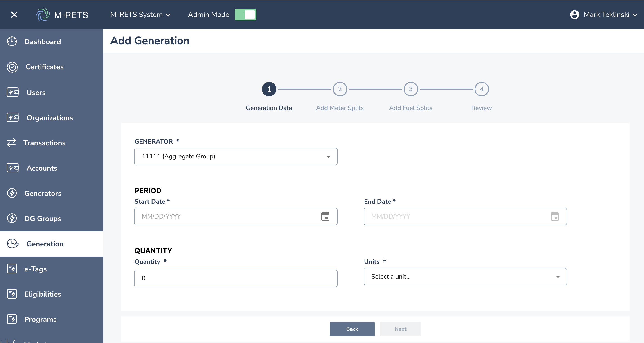Open the Units select dropdown

(x=465, y=277)
